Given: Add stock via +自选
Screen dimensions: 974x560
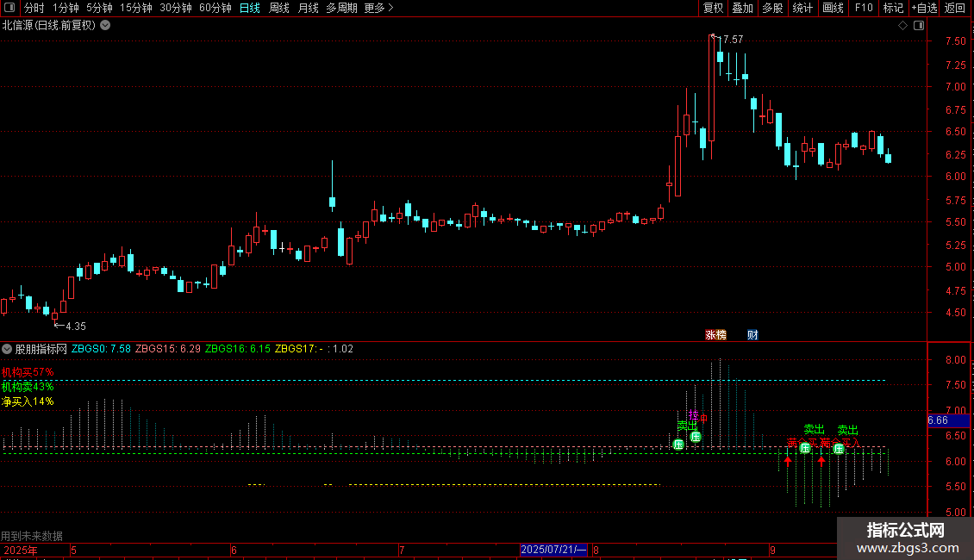Looking at the screenshot, I should [x=924, y=8].
